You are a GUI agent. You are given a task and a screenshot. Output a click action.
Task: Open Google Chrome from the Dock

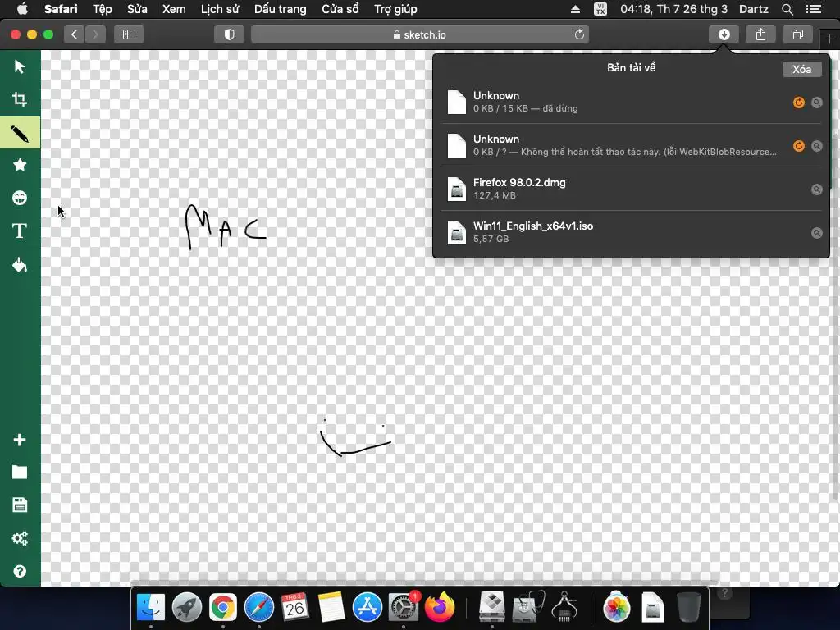[223, 607]
